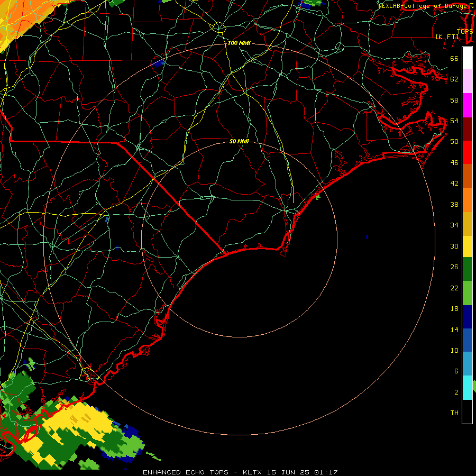Click the dark green legend swatch
Screen dimensions: 476x476
pyautogui.click(x=467, y=269)
